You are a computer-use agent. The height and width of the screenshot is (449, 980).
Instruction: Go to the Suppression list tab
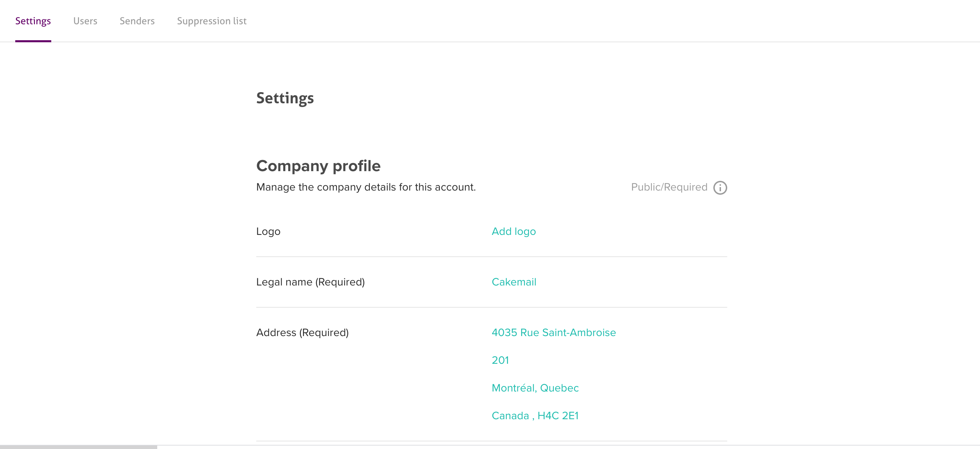[212, 21]
